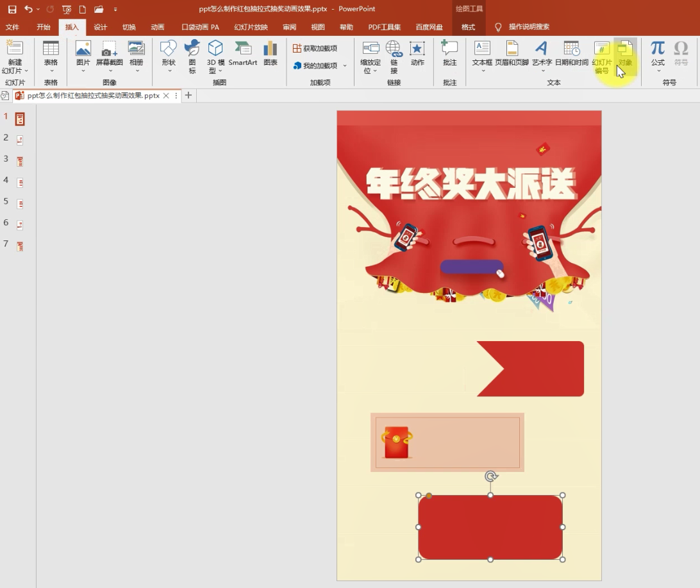Switch to the 开始 tab
This screenshot has height=588, width=700.
tap(44, 27)
